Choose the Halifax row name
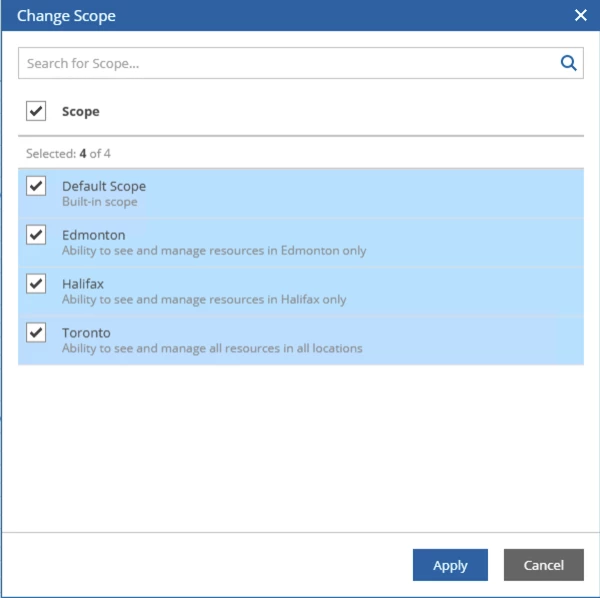The image size is (600, 598). click(x=83, y=284)
